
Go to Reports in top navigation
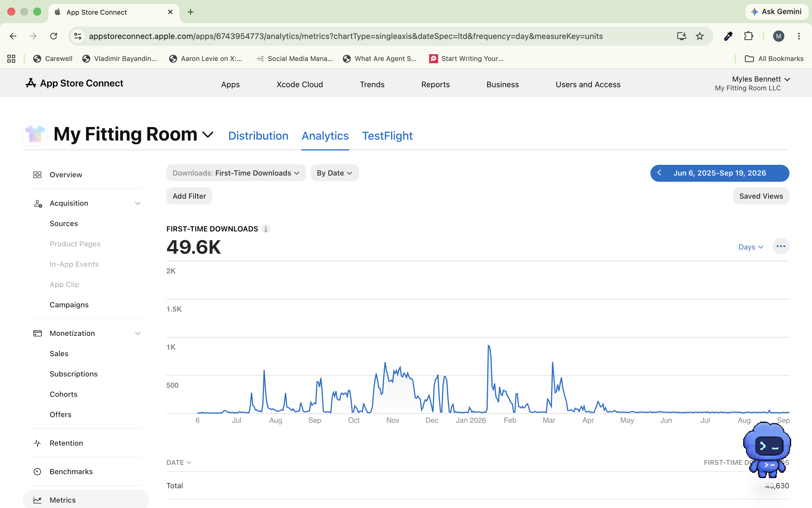tap(435, 85)
